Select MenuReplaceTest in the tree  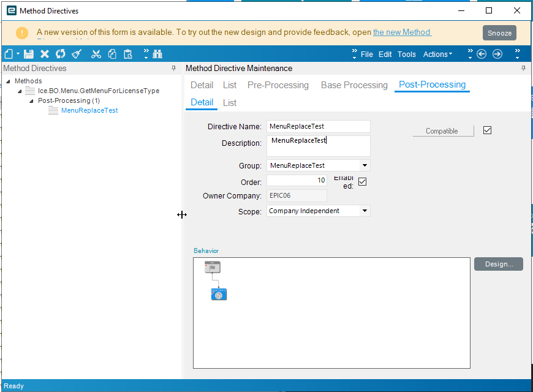click(x=89, y=110)
